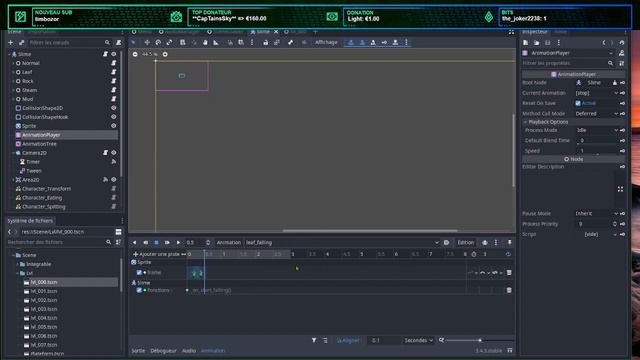Open the Current Animation dropdown

[x=596, y=93]
